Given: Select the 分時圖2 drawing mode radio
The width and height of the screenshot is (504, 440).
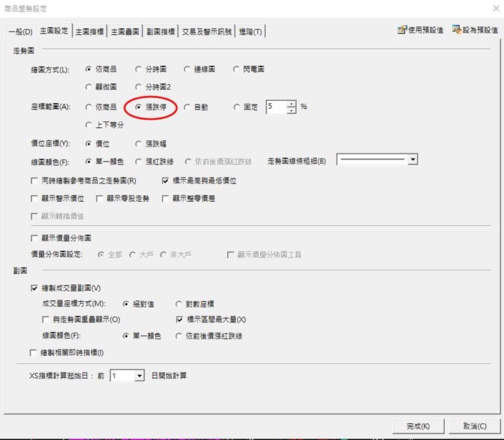Looking at the screenshot, I should click(139, 87).
